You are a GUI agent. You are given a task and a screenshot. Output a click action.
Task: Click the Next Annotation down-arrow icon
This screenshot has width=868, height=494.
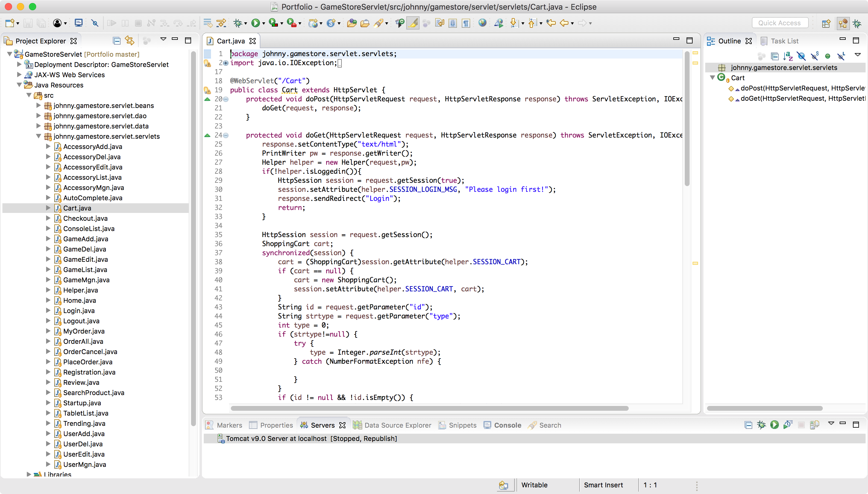coord(514,23)
